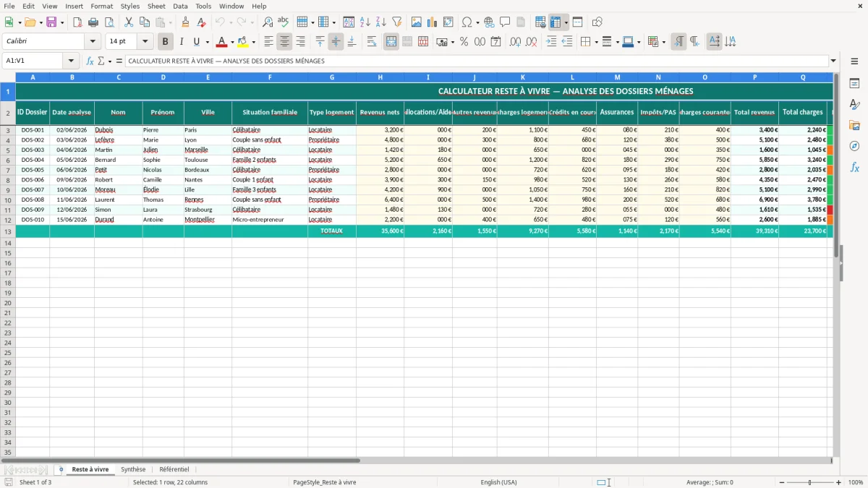Viewport: 868px width, 488px height.
Task: Toggle Freeze Rows and Columns
Action: click(x=556, y=22)
